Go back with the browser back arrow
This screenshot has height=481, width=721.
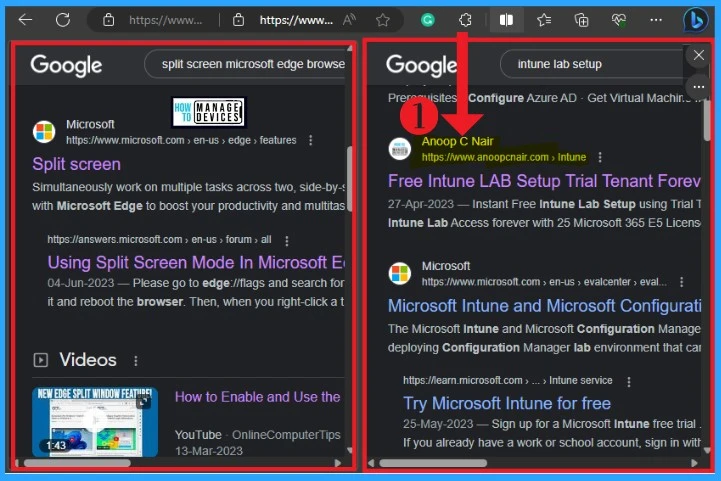pos(25,20)
